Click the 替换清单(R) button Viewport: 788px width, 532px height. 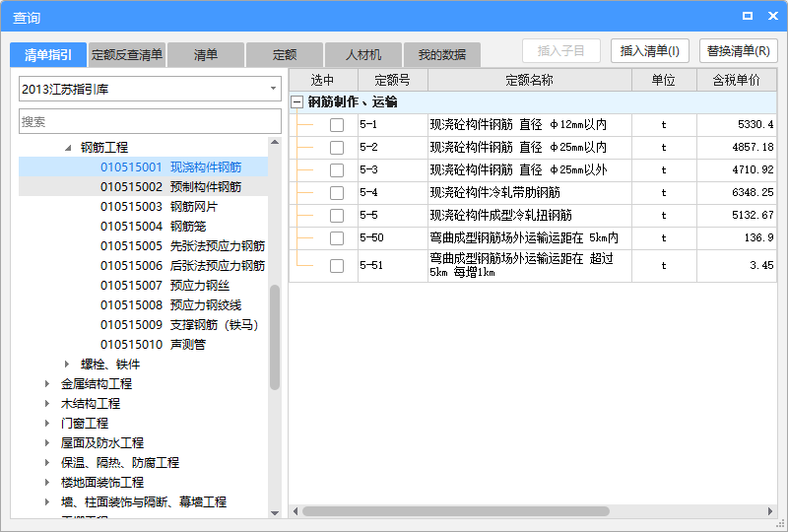(738, 51)
